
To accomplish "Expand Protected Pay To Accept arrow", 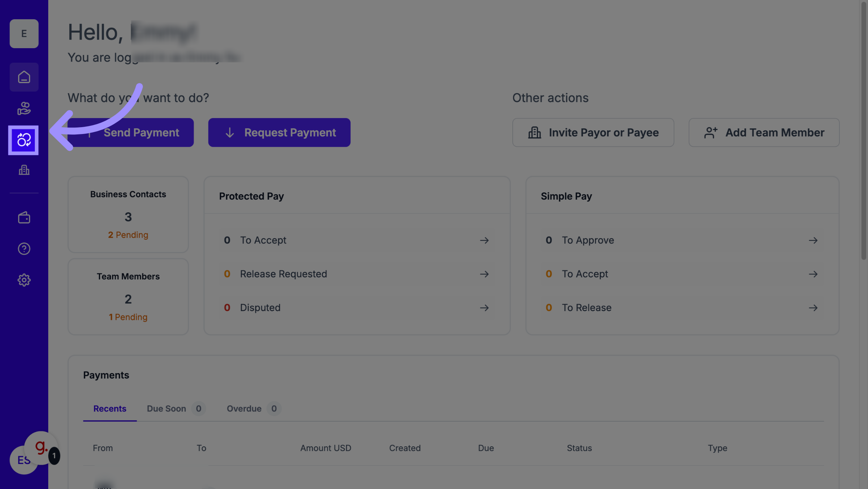I will click(x=484, y=241).
